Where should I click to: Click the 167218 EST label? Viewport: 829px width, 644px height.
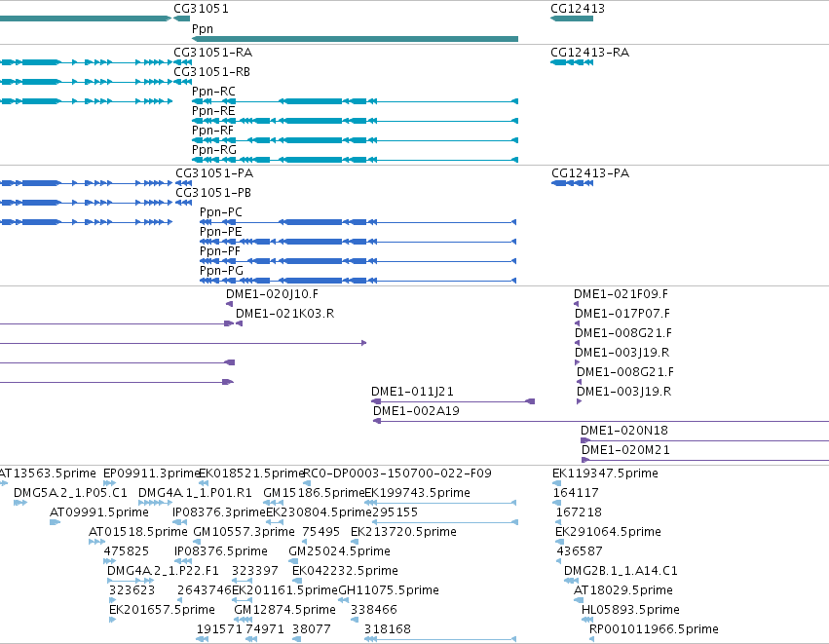(x=579, y=512)
